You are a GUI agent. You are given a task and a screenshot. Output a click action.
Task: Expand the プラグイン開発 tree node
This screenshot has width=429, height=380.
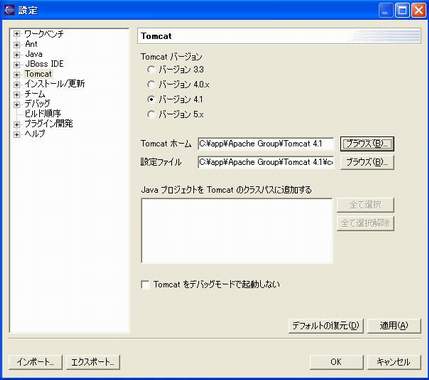tap(17, 124)
